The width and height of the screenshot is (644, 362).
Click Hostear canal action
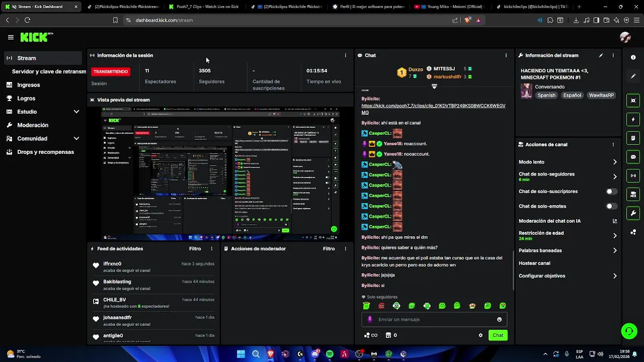[534, 263]
